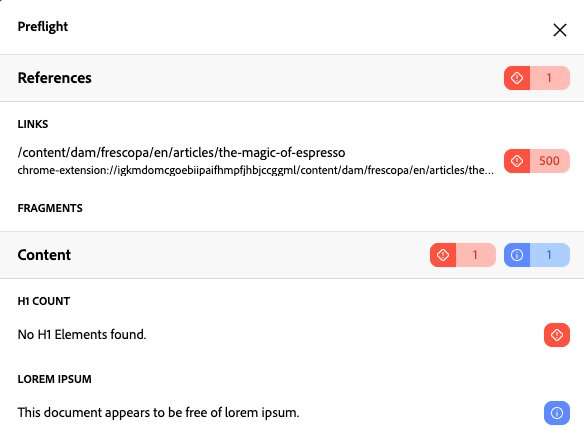
Task: Click the H1 Count red warning icon
Action: pyautogui.click(x=557, y=335)
